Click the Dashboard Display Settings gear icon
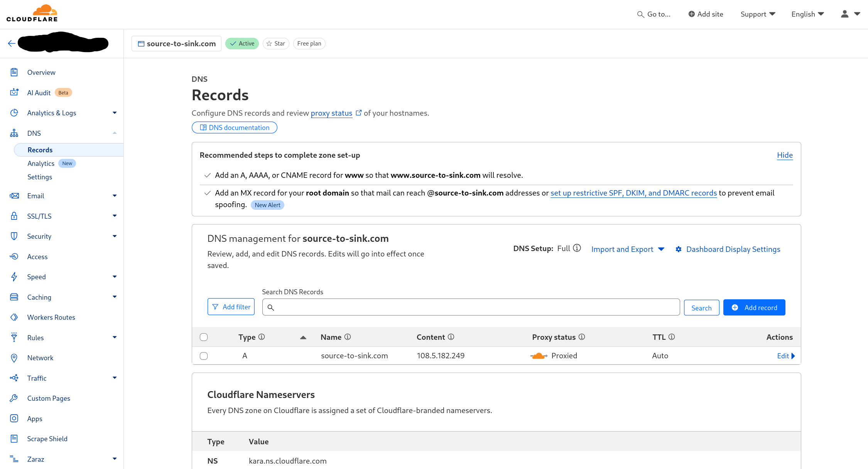 679,249
